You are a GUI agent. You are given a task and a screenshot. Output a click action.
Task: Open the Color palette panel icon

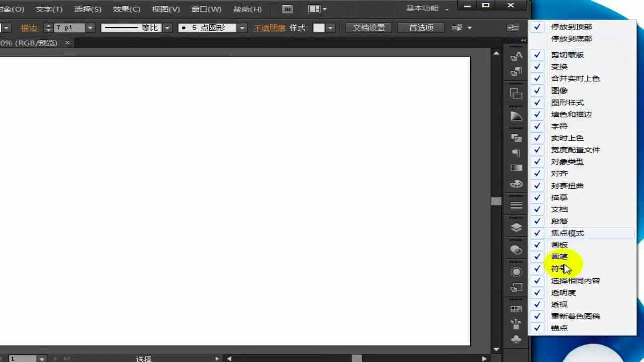pyautogui.click(x=516, y=184)
